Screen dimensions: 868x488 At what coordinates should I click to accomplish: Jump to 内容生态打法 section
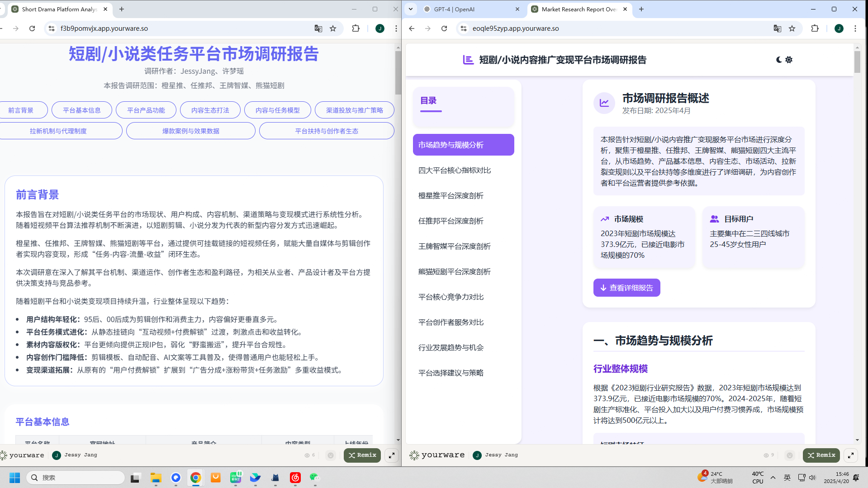click(x=210, y=110)
